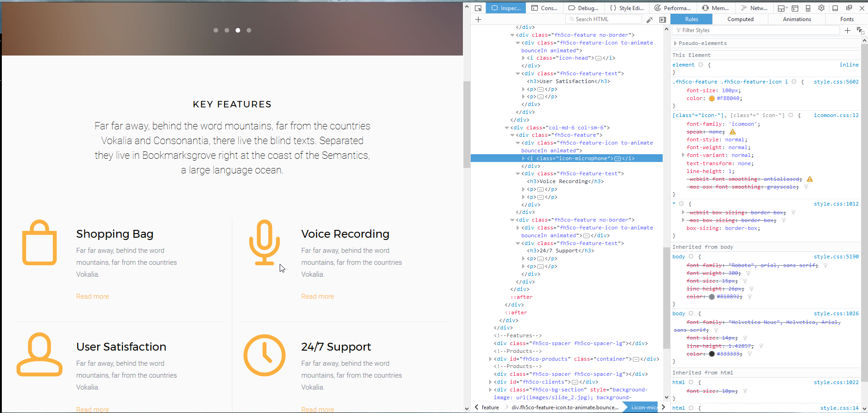868x413 pixels.
Task: Expand the fh5co-products container node
Action: [x=490, y=359]
